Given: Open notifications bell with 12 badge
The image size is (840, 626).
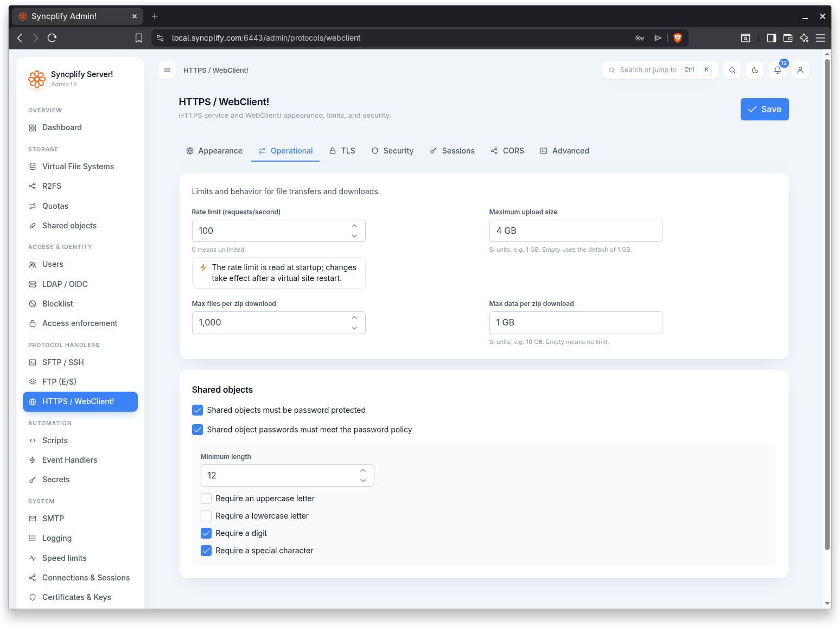Looking at the screenshot, I should coord(778,70).
